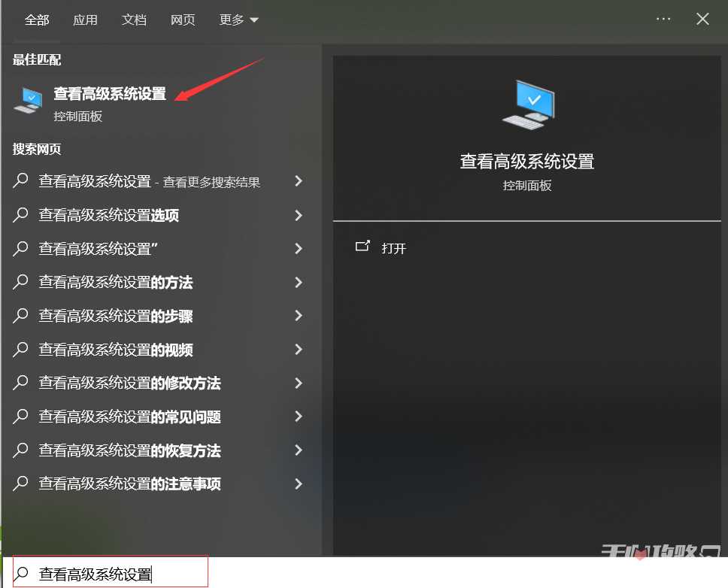Switch to the 全部 tab
728x588 pixels.
coord(37,20)
